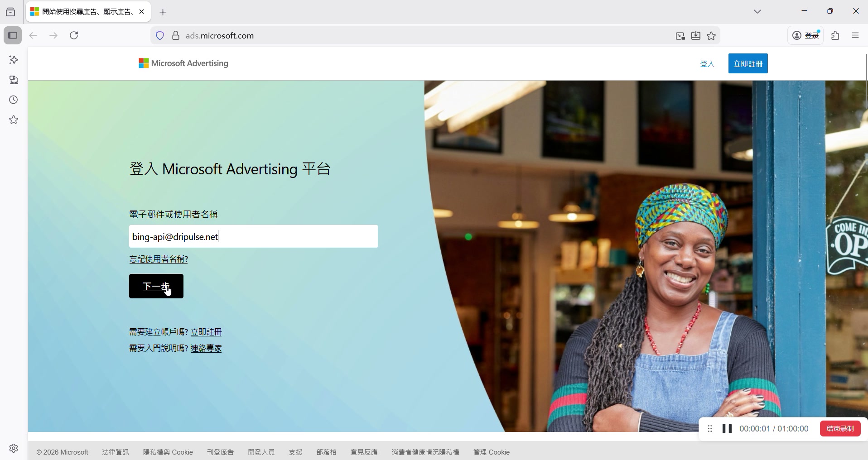Pause the screen recording
The height and width of the screenshot is (460, 868).
pyautogui.click(x=727, y=429)
